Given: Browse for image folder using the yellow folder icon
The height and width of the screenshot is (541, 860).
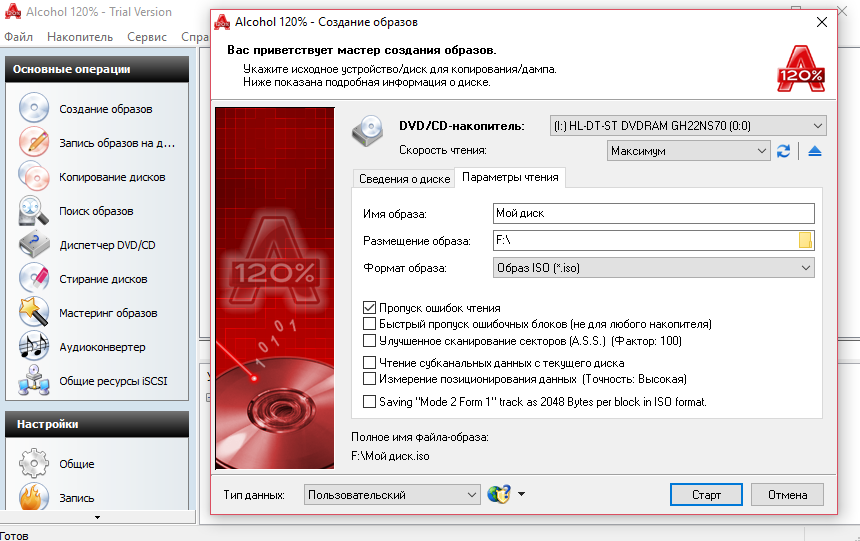Looking at the screenshot, I should pos(805,240).
